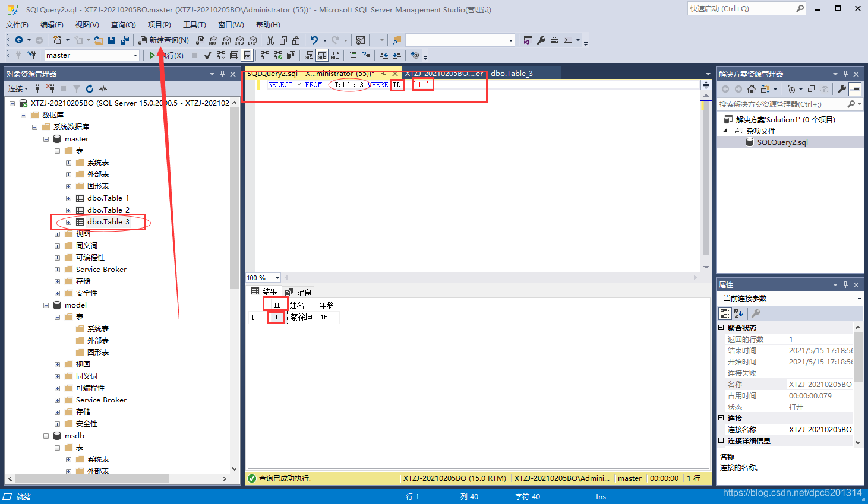Click the Undo arrow icon
868x504 pixels.
tap(314, 40)
